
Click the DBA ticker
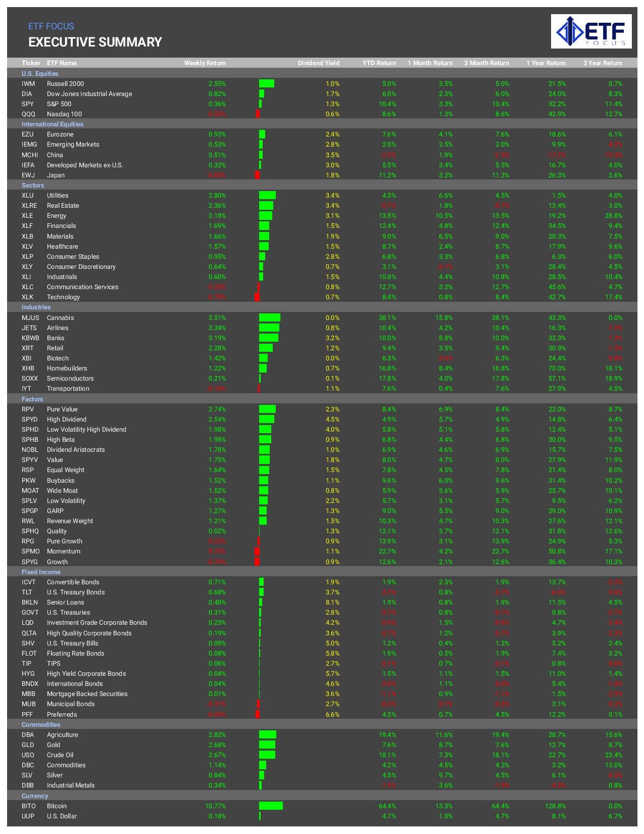pyautogui.click(x=28, y=734)
